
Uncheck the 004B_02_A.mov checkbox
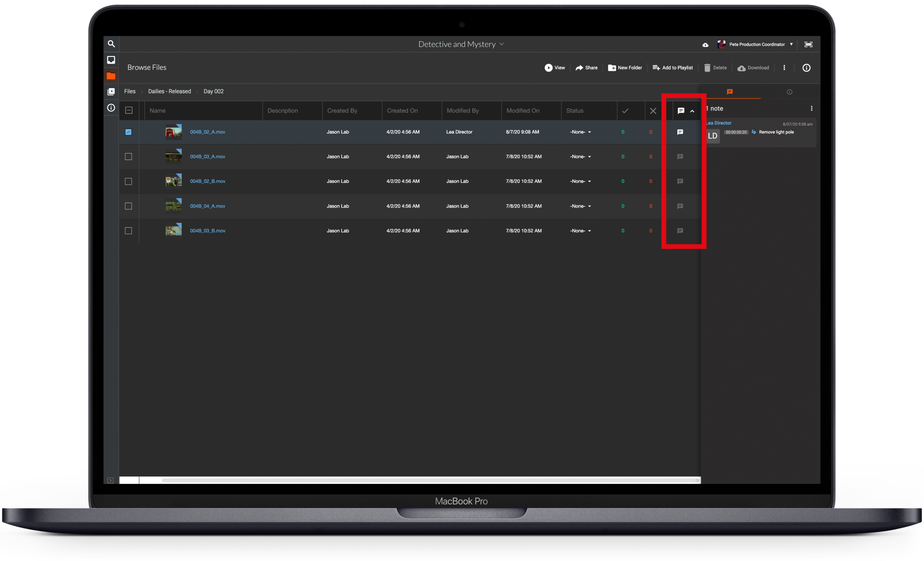point(128,132)
